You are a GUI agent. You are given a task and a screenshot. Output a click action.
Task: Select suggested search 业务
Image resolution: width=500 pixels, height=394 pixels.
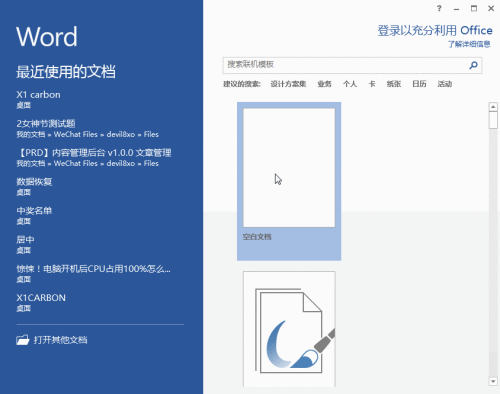(324, 84)
